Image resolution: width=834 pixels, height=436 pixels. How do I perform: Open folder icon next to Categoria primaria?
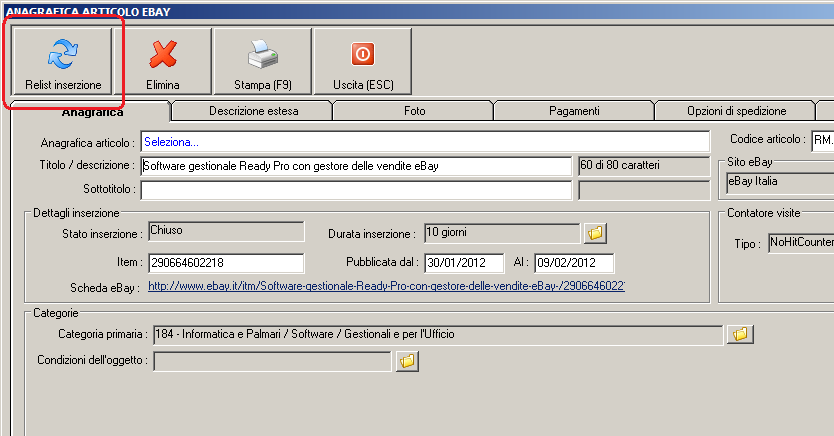coord(740,334)
